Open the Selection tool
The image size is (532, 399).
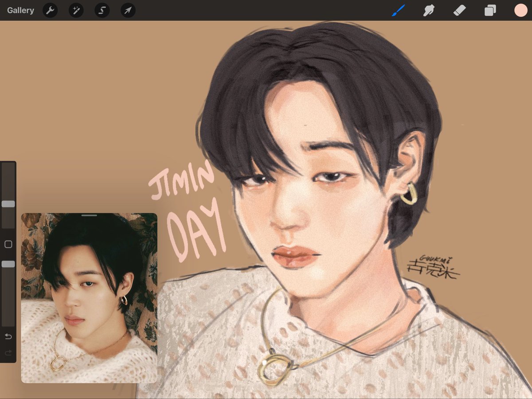point(102,10)
